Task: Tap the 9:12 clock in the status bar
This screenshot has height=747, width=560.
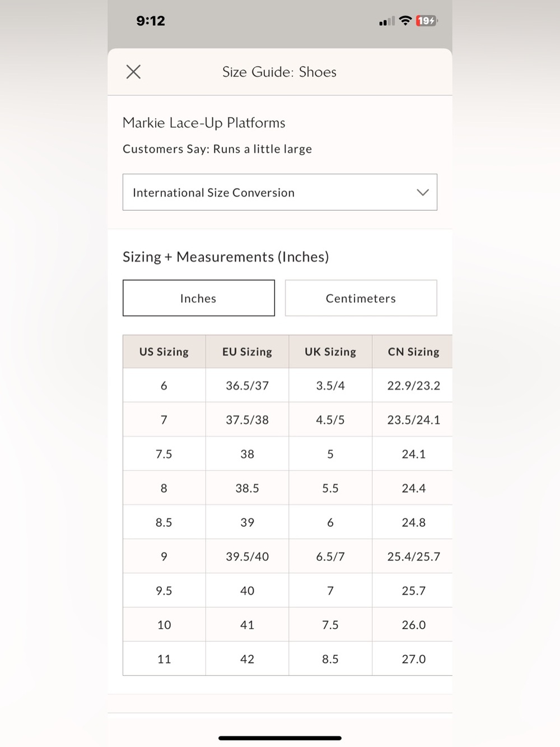Action: pos(151,21)
